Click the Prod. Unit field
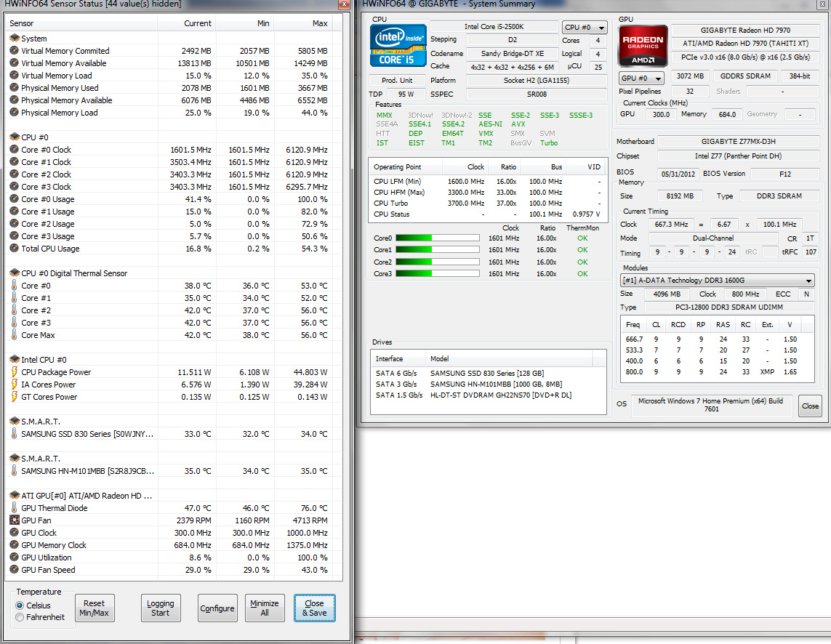Image resolution: width=831 pixels, height=644 pixels. [x=398, y=81]
